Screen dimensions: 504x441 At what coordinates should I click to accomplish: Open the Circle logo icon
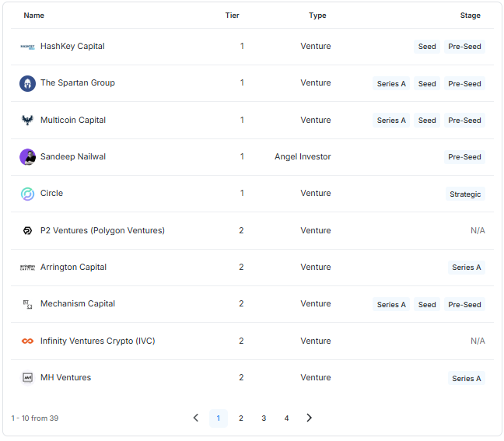(27, 194)
